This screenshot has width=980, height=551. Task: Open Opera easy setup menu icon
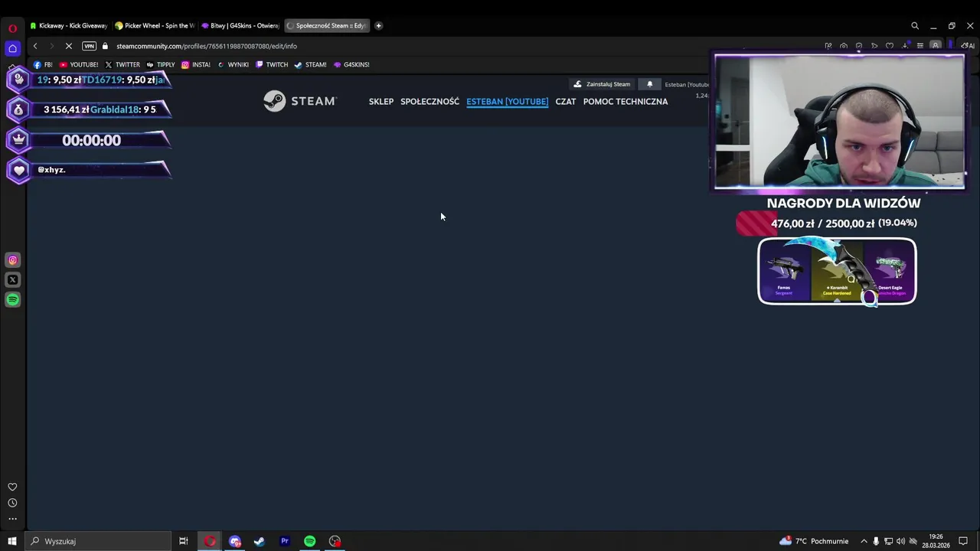[x=920, y=46]
